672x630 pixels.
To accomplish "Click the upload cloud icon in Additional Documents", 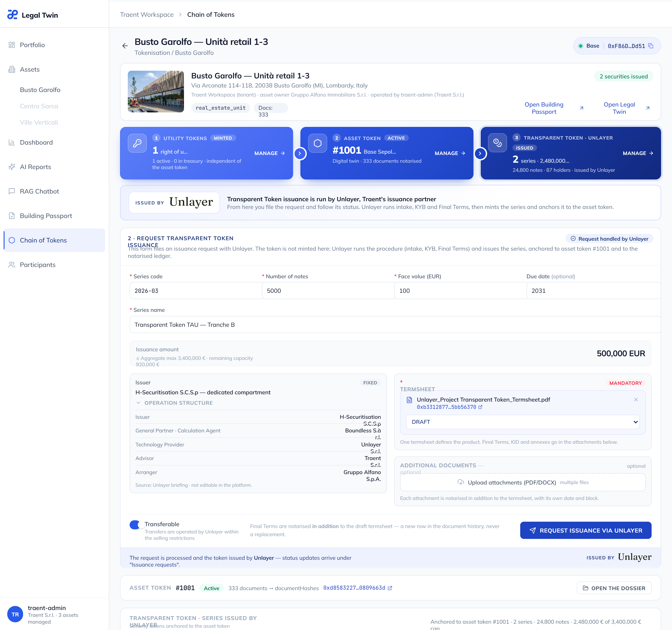I will click(x=461, y=482).
